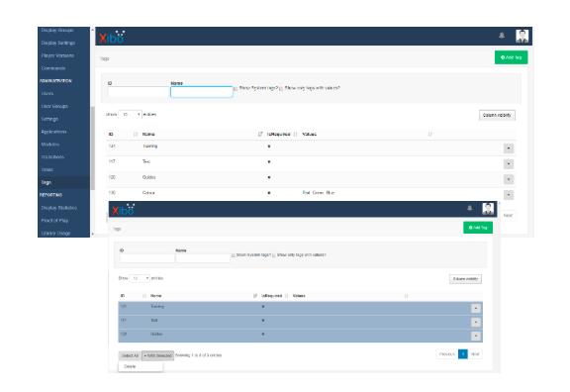The width and height of the screenshot is (570, 392).
Task: Sort by Name column in lower table
Action: pyautogui.click(x=203, y=296)
